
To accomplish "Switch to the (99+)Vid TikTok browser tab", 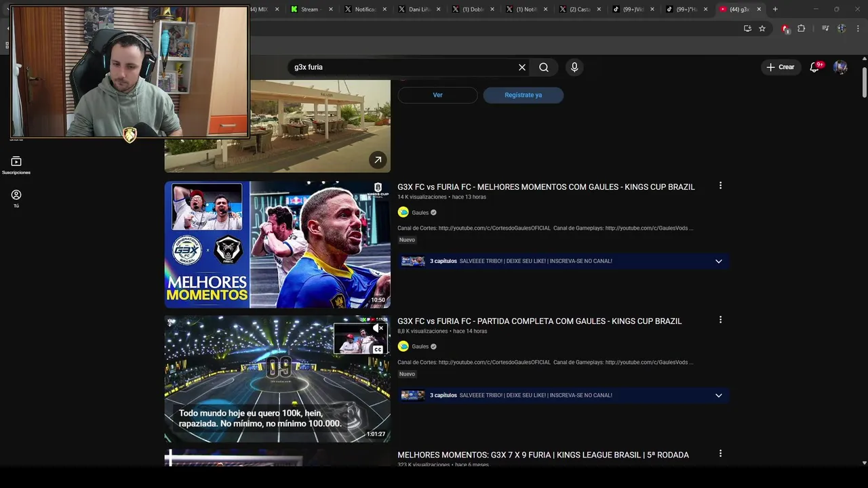I will [x=633, y=9].
